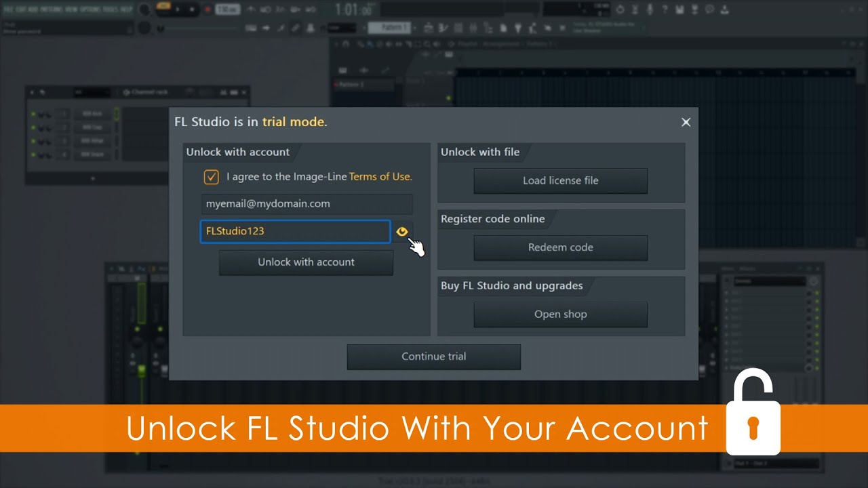The width and height of the screenshot is (868, 488).
Task: Click the tempo display in the background toolbar
Action: (x=229, y=9)
